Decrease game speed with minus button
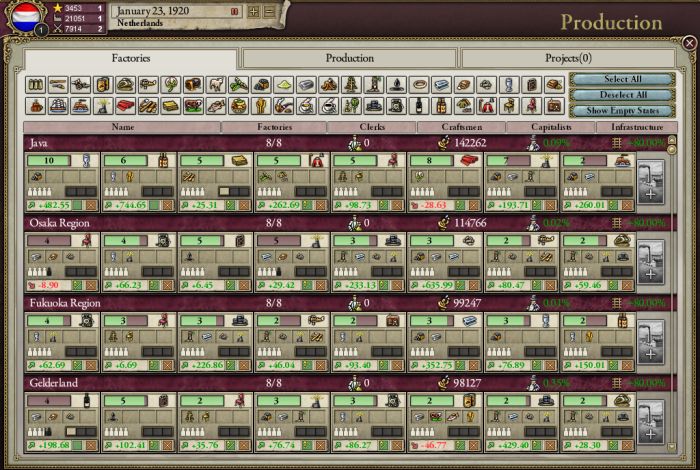This screenshot has height=470, width=700. click(268, 12)
